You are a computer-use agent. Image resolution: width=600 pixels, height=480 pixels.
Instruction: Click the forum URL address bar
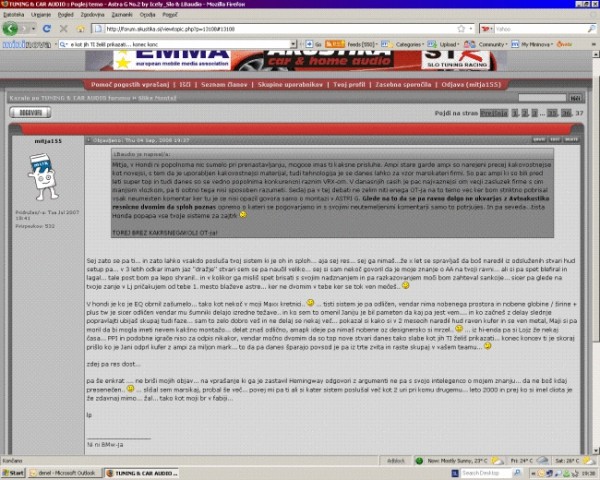pyautogui.click(x=279, y=29)
